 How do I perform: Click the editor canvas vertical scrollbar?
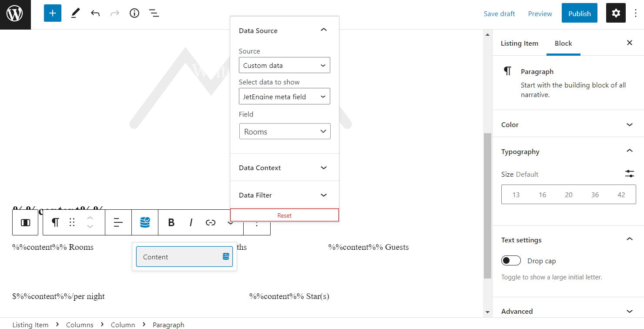487,205
